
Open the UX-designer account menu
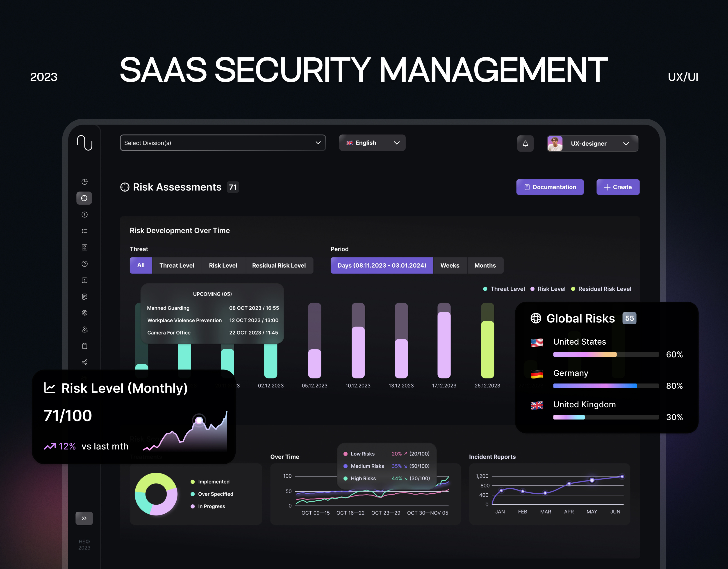pos(592,143)
